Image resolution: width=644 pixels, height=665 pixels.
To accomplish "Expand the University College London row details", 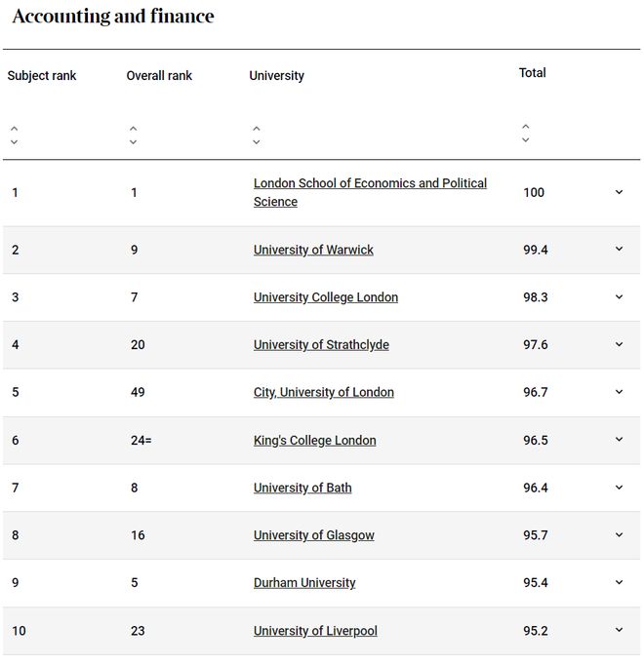I will (619, 296).
